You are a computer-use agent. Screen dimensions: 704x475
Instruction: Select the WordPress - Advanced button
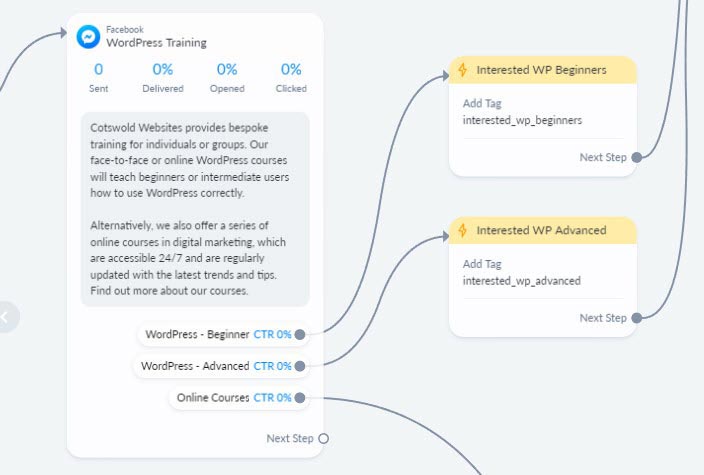pyautogui.click(x=194, y=366)
